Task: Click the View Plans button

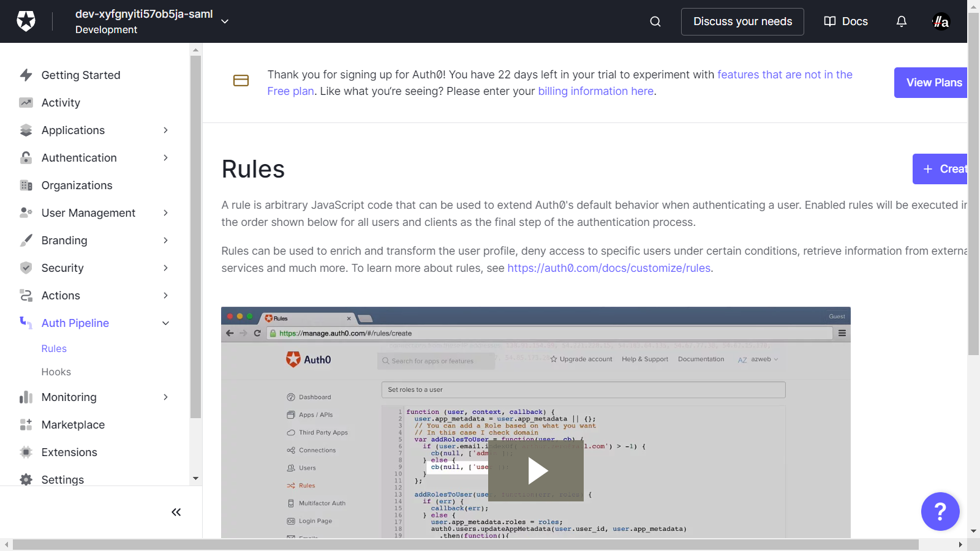Action: tap(931, 83)
